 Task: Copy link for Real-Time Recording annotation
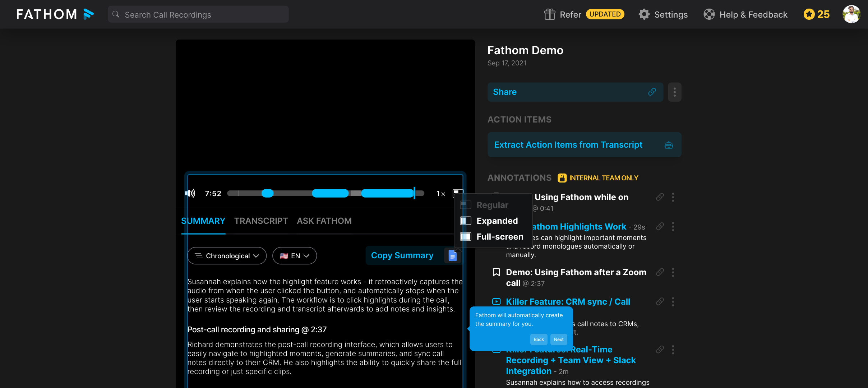click(x=660, y=350)
